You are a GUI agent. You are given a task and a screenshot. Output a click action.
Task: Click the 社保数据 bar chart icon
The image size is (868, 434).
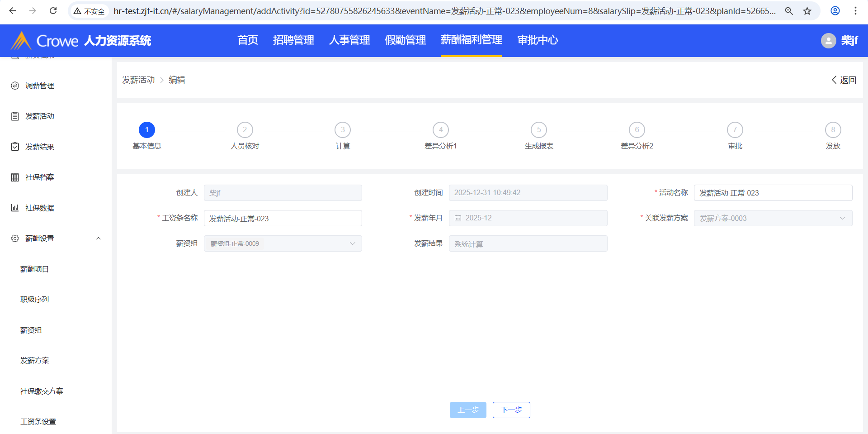click(x=15, y=208)
